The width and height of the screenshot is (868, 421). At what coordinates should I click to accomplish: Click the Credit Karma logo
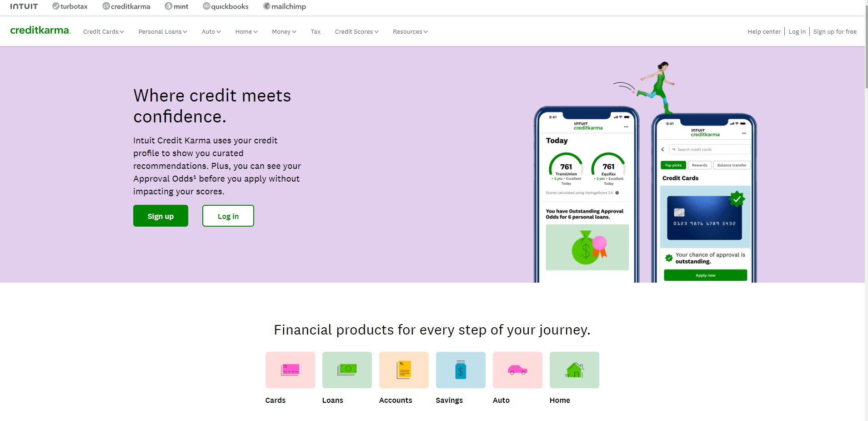[x=40, y=30]
